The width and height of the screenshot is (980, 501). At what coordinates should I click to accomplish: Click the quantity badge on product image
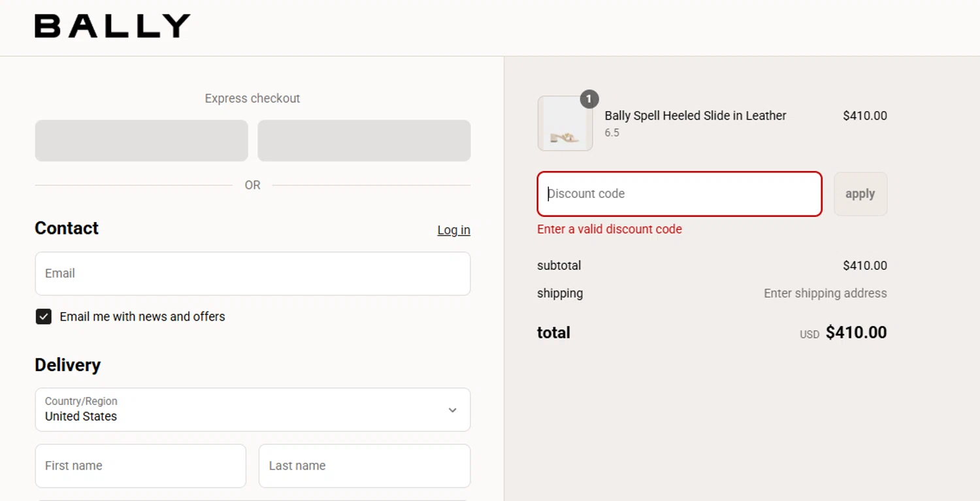tap(589, 99)
